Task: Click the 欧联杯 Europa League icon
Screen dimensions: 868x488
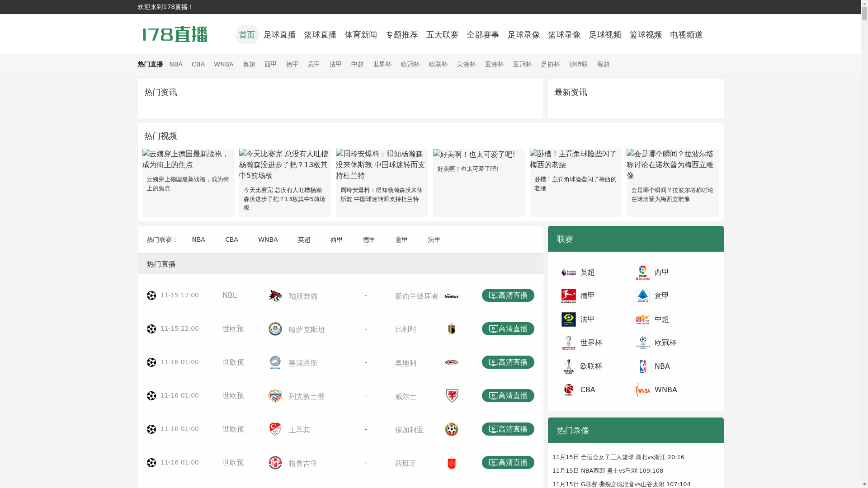Action: point(569,366)
